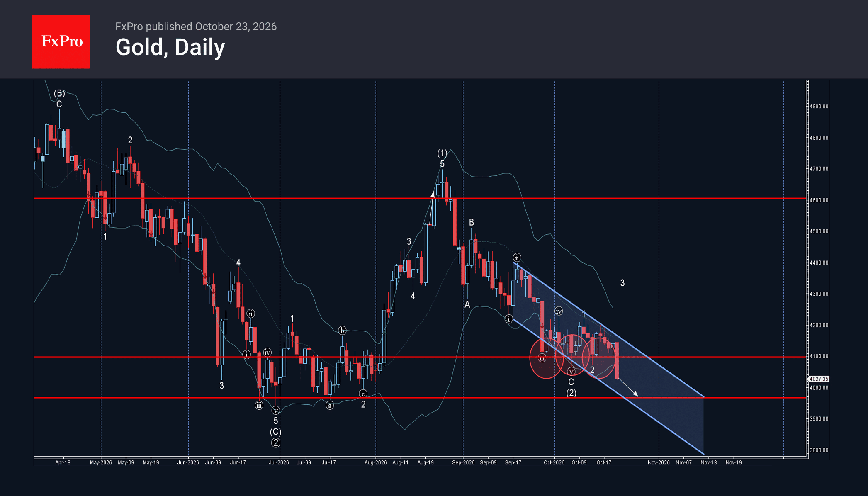The height and width of the screenshot is (496, 868).
Task: Click the wave label B near September
Action: (x=472, y=222)
